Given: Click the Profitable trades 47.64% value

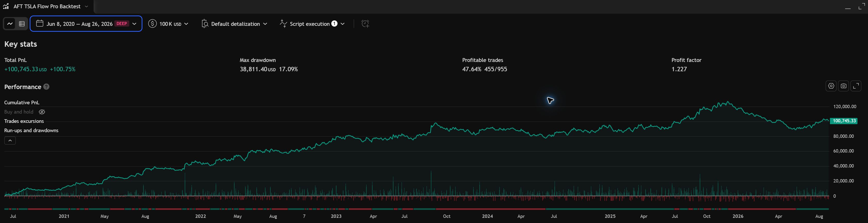Looking at the screenshot, I should pos(472,69).
